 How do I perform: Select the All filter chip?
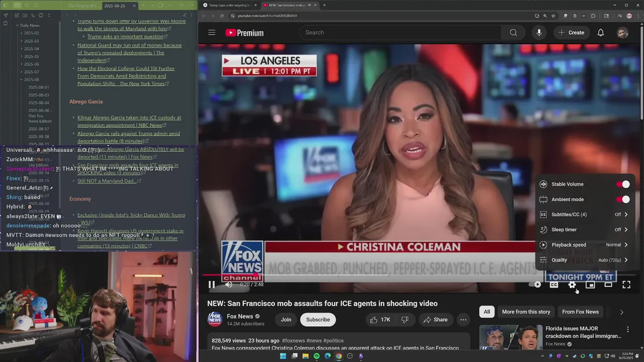click(x=487, y=312)
